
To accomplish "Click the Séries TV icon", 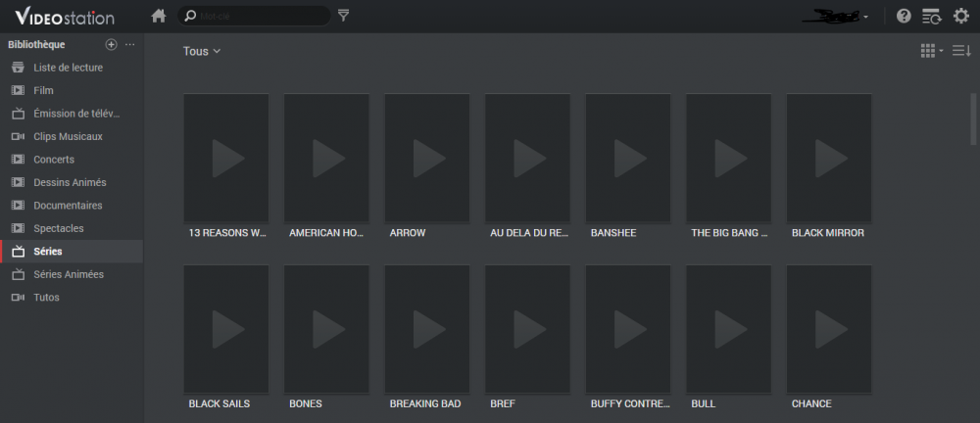I will [x=18, y=252].
